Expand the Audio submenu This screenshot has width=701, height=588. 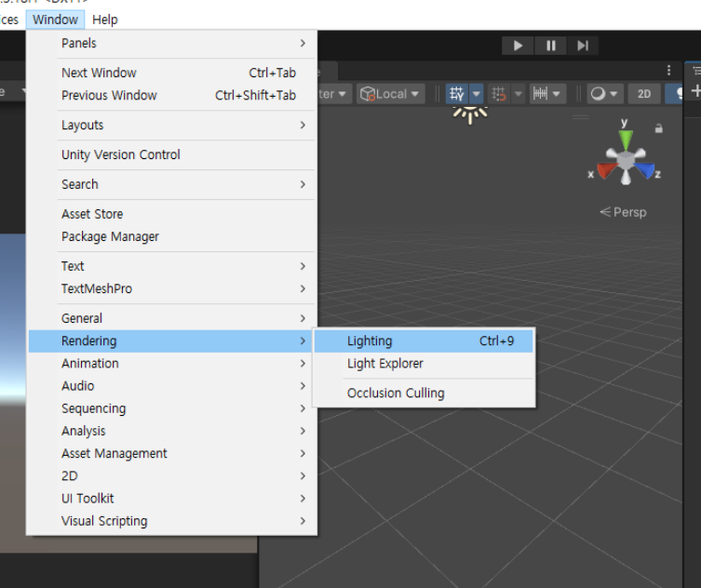[172, 386]
